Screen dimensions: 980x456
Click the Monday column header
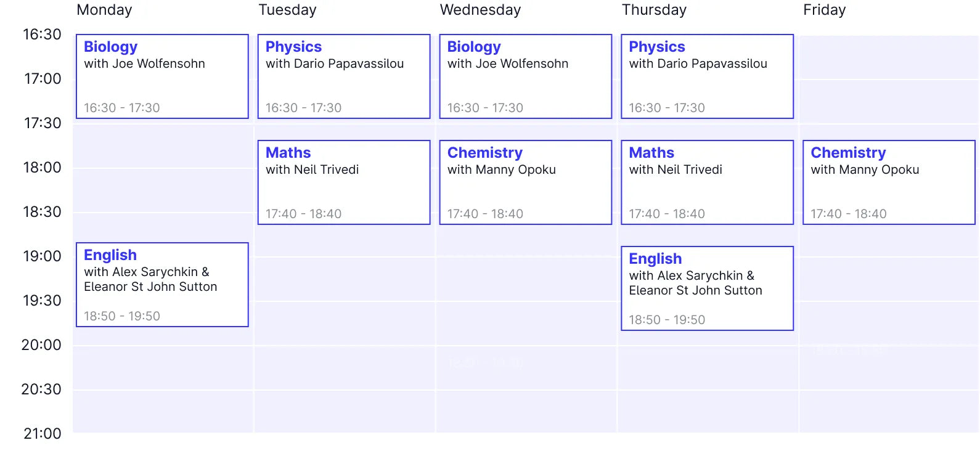point(104,10)
